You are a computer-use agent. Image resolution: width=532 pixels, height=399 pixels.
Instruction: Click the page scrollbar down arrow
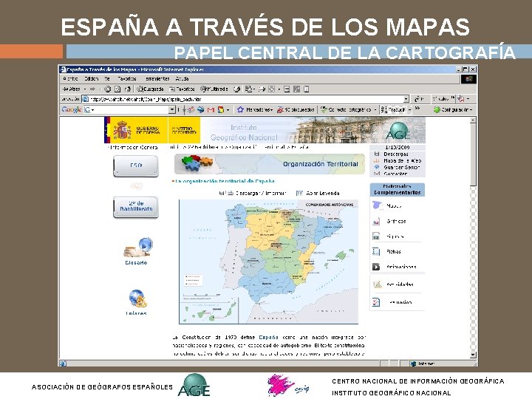(473, 355)
